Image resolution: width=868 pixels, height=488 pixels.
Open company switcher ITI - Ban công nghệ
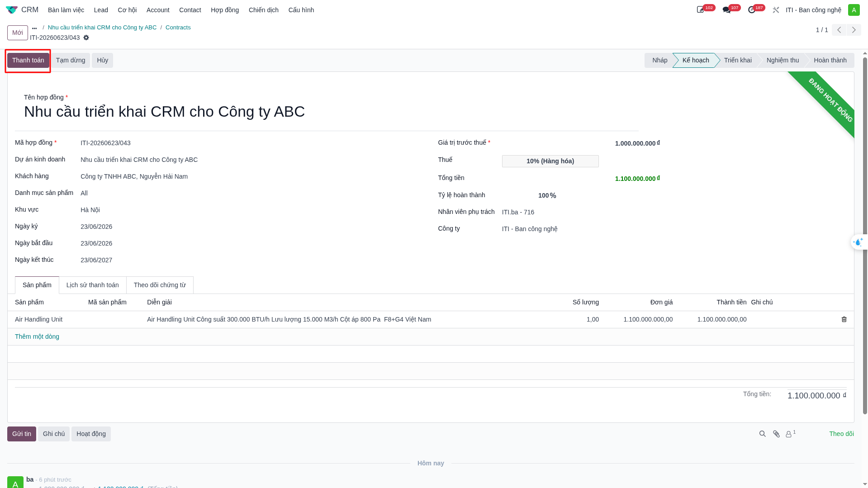813,10
